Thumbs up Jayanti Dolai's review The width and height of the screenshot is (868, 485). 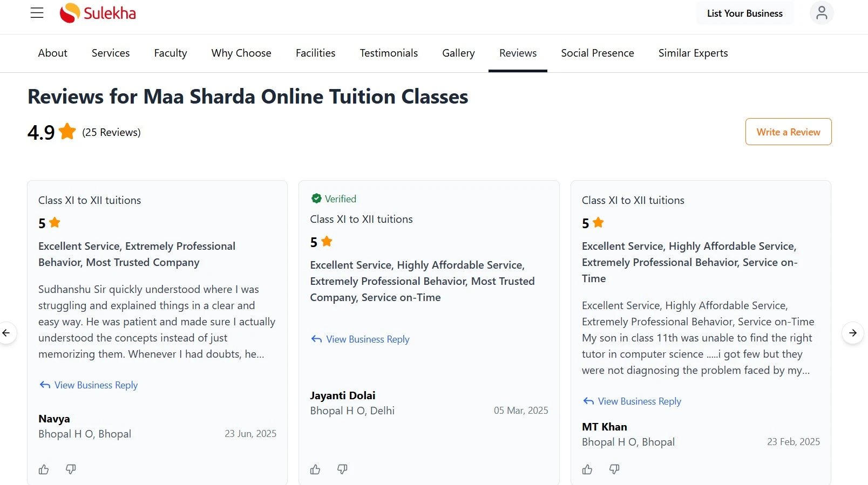click(315, 469)
